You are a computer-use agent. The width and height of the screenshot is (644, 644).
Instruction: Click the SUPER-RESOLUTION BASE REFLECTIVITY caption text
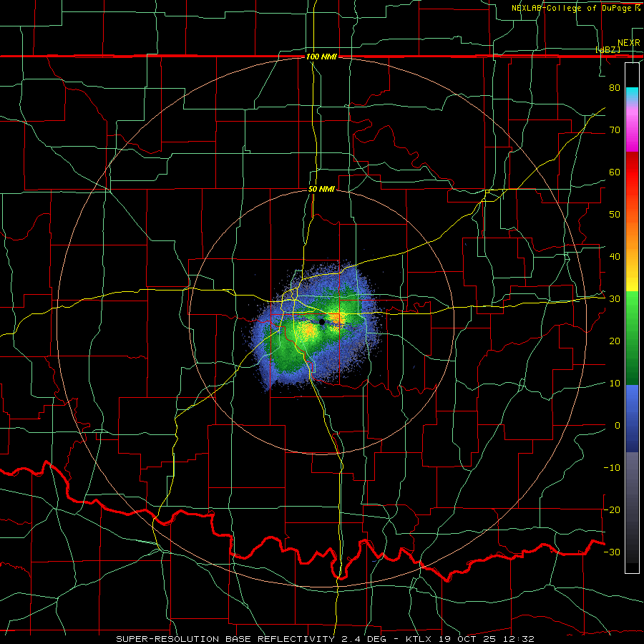(x=225, y=639)
